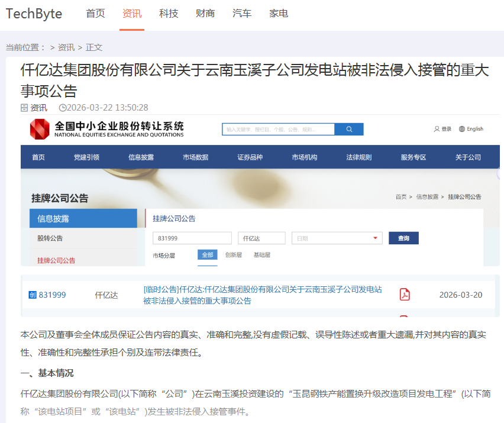Open 党建引领 menu item
This screenshot has width=504, height=423.
tap(86, 157)
